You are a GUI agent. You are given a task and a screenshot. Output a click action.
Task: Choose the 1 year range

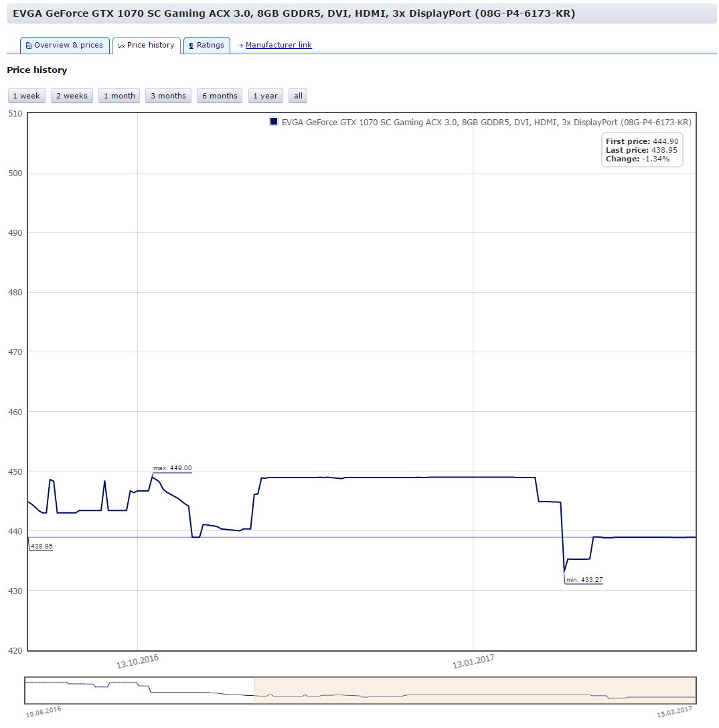pos(266,96)
